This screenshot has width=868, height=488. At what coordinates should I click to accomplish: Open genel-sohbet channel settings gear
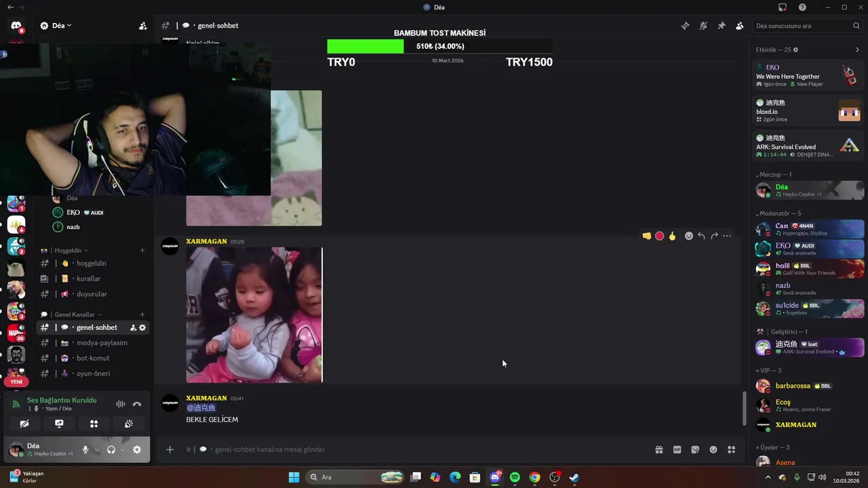pos(142,327)
